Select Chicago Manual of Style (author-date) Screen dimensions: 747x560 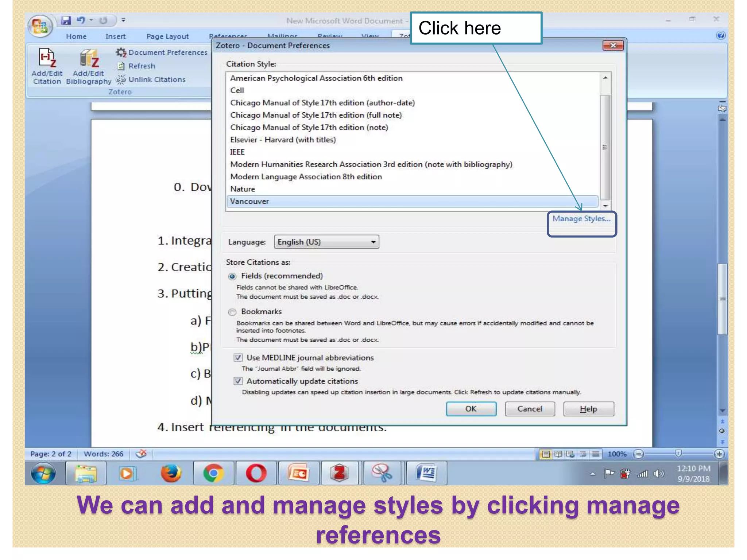tap(413, 103)
